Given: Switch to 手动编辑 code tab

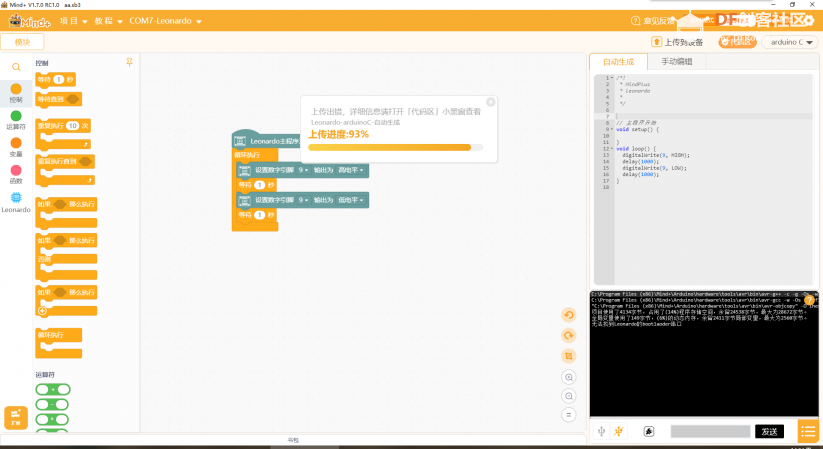Looking at the screenshot, I should (677, 62).
